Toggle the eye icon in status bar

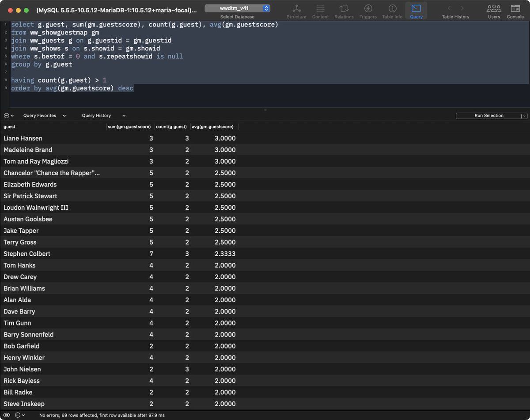7,415
